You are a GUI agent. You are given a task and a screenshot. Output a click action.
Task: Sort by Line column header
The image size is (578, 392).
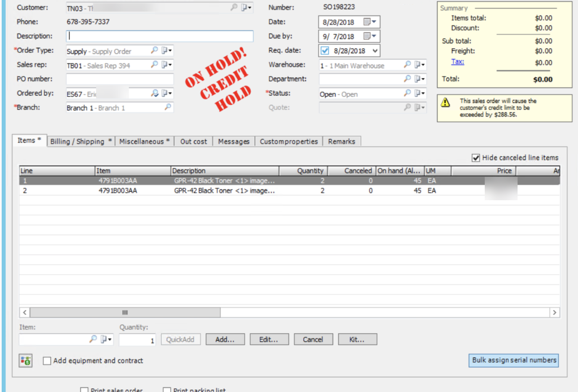pyautogui.click(x=57, y=171)
